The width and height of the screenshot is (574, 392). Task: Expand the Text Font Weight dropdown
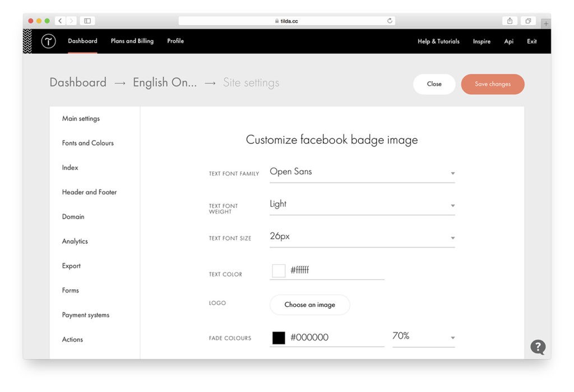click(x=362, y=205)
